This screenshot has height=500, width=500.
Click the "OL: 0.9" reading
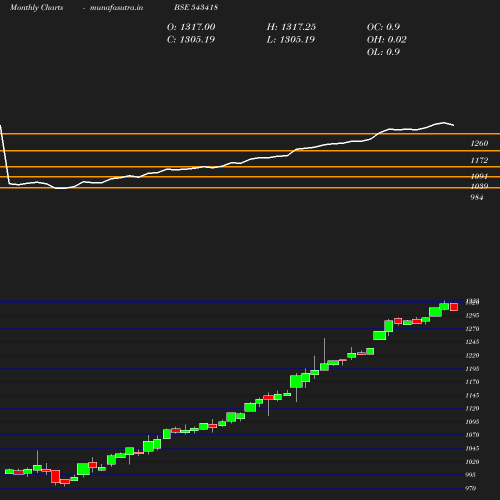[383, 52]
